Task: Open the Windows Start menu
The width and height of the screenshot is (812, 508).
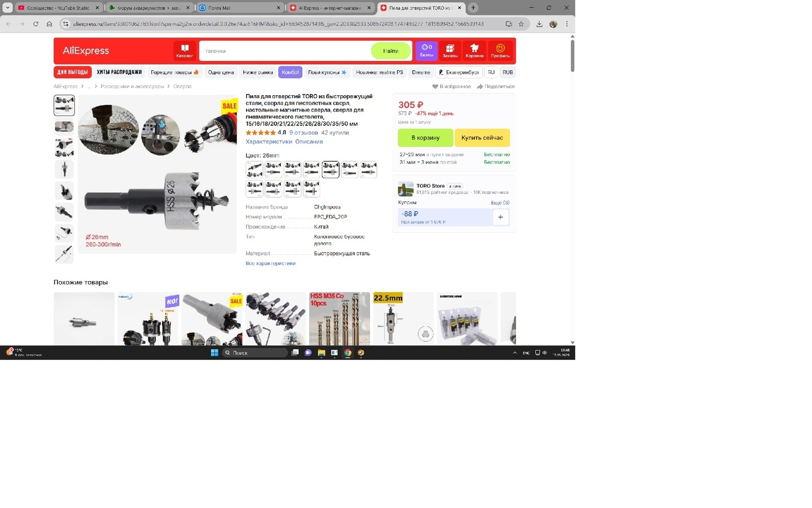Action: [215, 352]
